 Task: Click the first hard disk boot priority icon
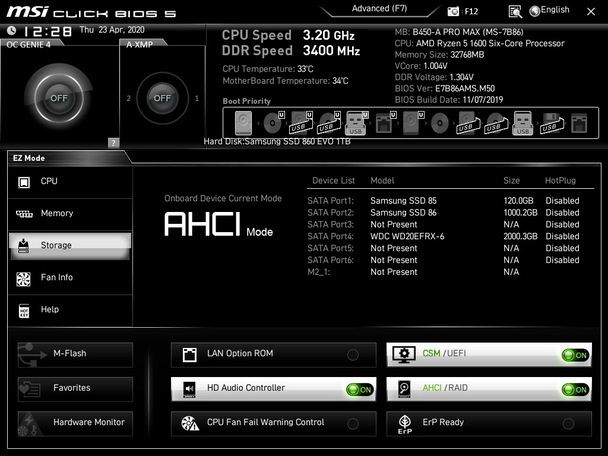(x=245, y=123)
